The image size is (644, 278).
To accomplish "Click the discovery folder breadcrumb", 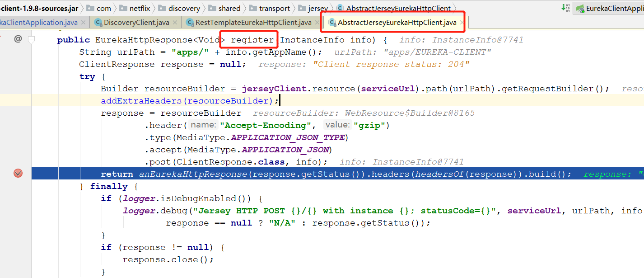I will coord(179,8).
